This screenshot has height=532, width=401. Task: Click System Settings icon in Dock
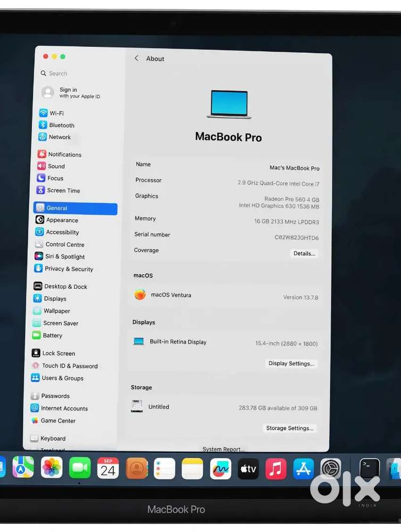click(x=331, y=469)
